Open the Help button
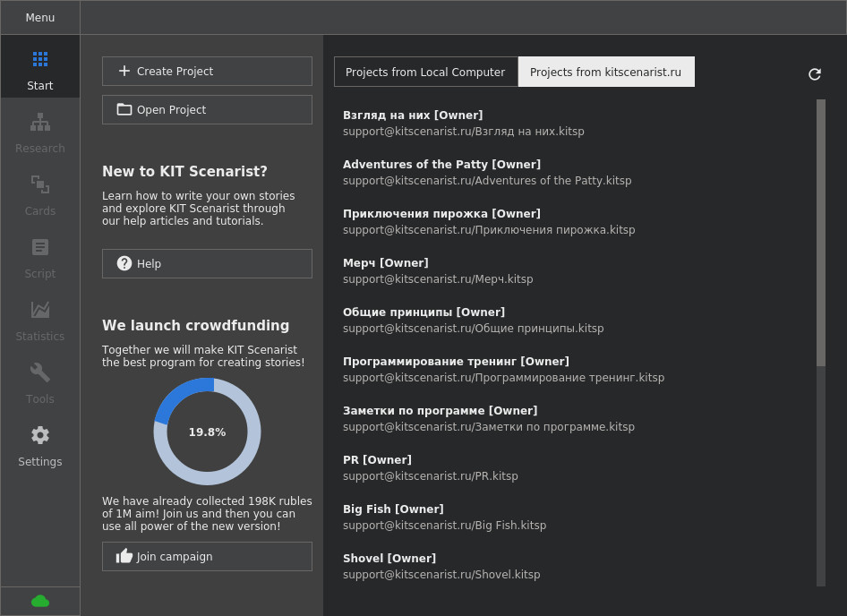The height and width of the screenshot is (616, 847). [x=207, y=264]
